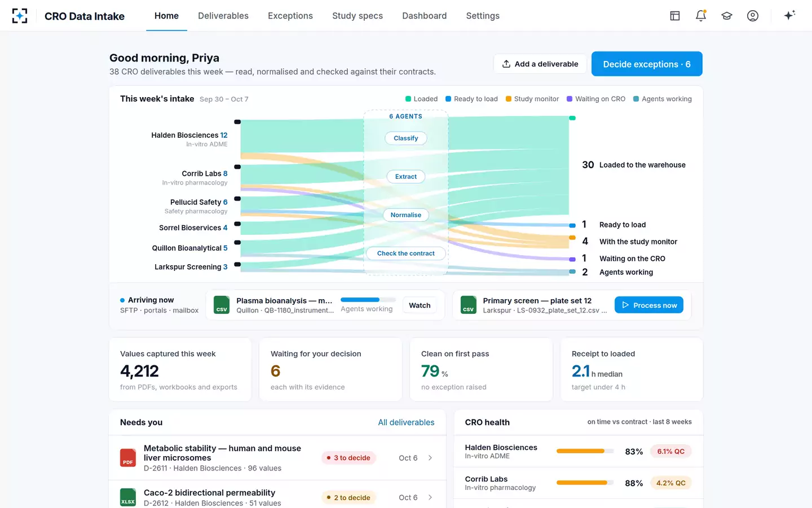Open the graduation cap learning icon
812x508 pixels.
click(x=727, y=16)
